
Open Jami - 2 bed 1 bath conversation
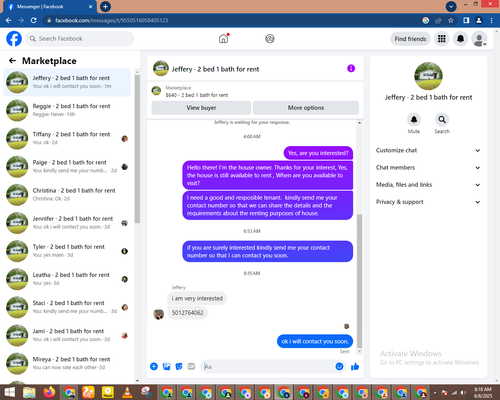tap(67, 335)
